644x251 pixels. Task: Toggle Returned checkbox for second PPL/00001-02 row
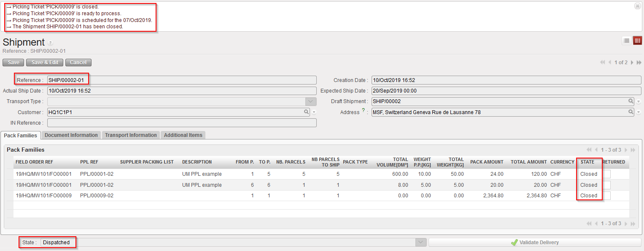(x=606, y=185)
